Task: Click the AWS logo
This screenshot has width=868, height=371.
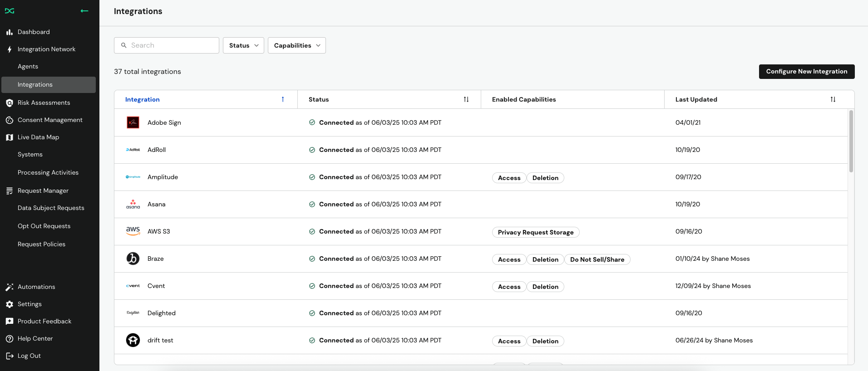Action: pyautogui.click(x=133, y=231)
